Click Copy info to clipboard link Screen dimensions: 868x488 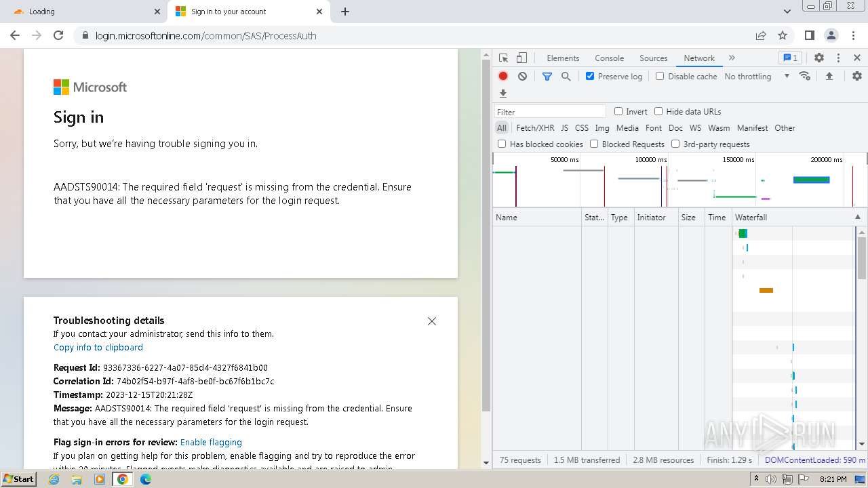[98, 348]
